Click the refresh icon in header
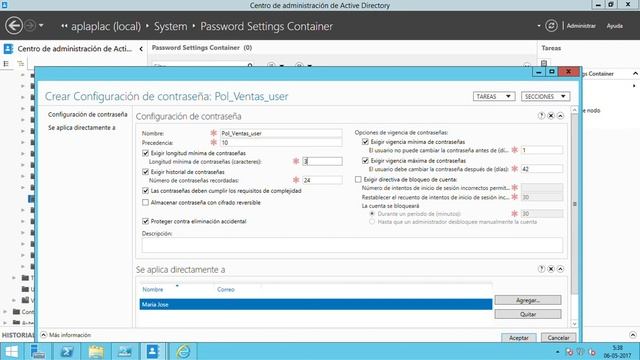Viewport: 640px width, 360px height. pyautogui.click(x=551, y=26)
